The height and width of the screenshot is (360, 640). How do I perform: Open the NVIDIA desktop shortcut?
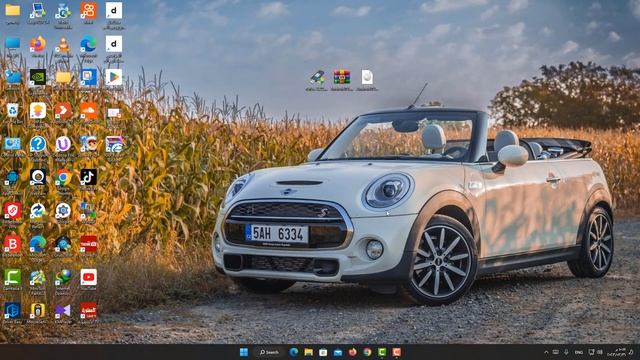coord(38,78)
